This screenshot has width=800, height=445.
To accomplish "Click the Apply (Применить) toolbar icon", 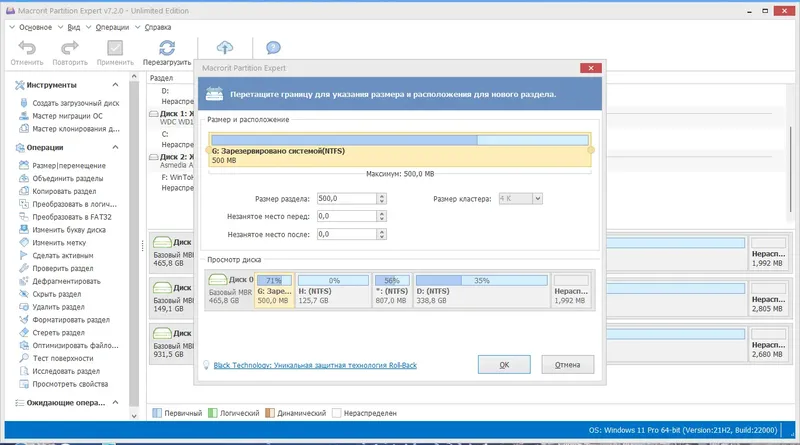I will pyautogui.click(x=115, y=48).
